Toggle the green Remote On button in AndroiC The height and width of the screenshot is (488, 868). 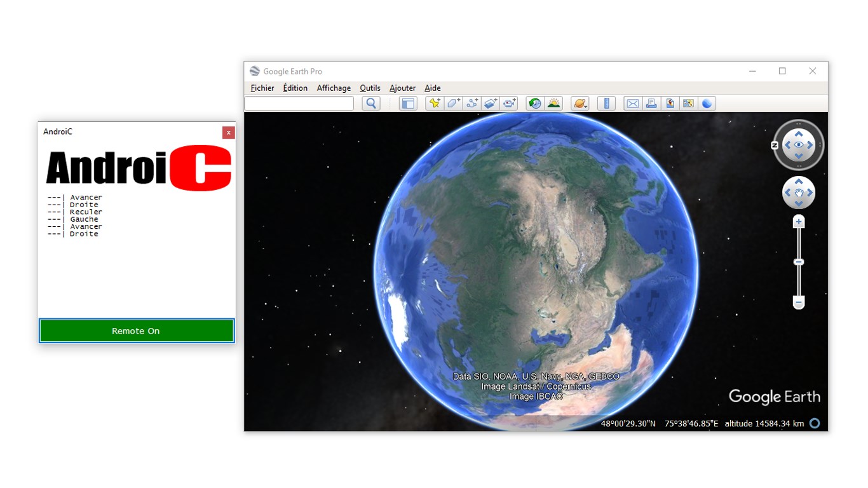(x=137, y=331)
